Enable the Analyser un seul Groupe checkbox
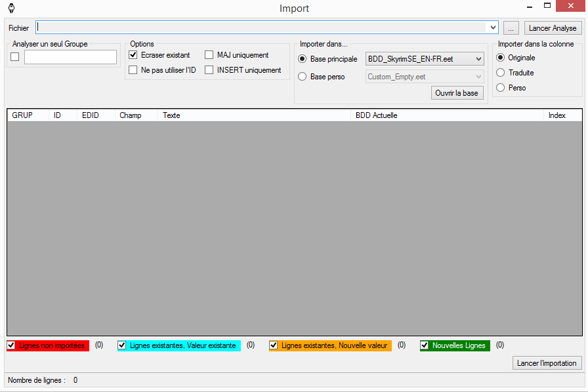The height and width of the screenshot is (392, 588). tap(15, 57)
